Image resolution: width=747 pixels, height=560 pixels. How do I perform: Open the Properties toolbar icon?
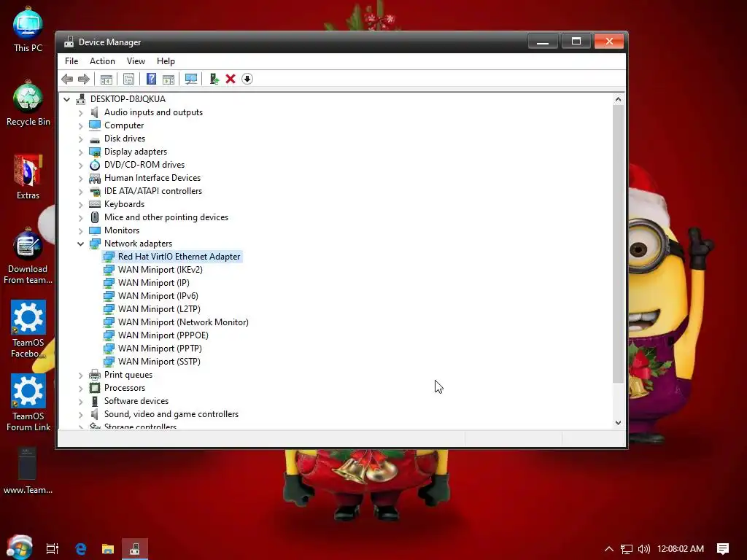tap(128, 79)
